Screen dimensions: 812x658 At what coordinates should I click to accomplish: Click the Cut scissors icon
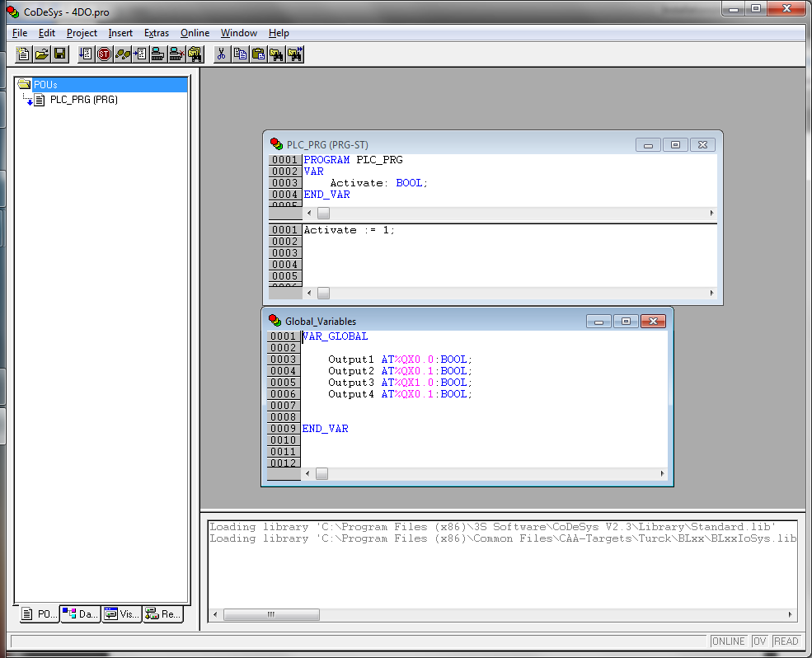click(222, 54)
